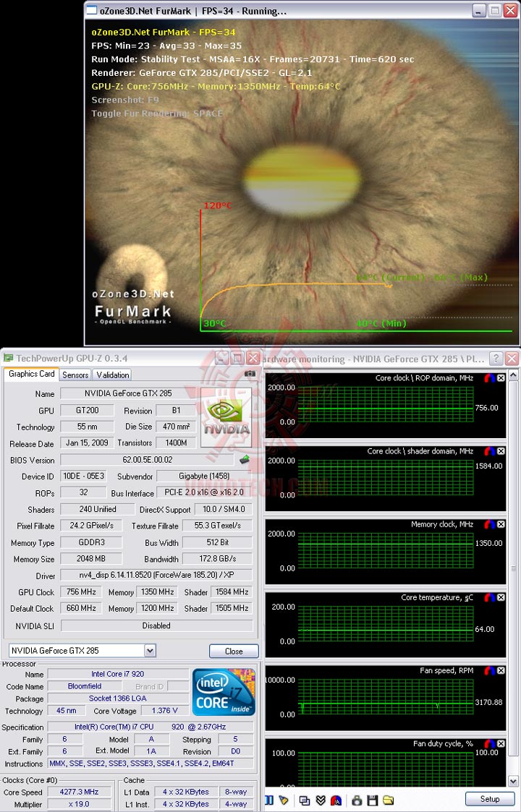Minimize the GPU-Z window
The height and width of the screenshot is (812, 521).
click(222, 358)
